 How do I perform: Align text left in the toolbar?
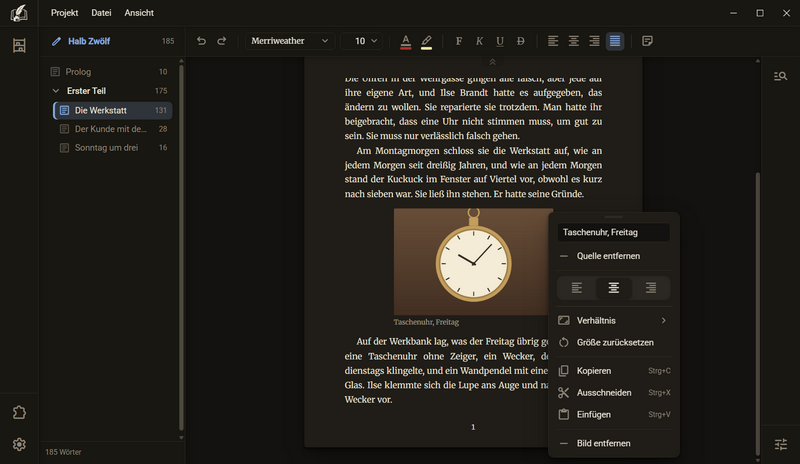click(553, 41)
